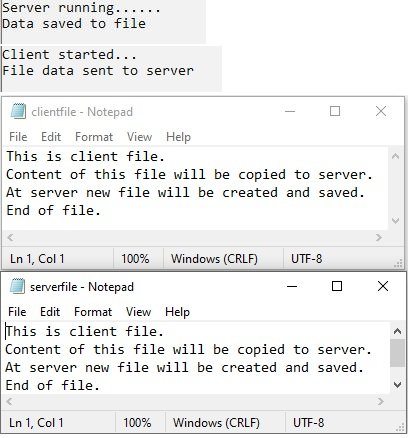Viewport: 408px width, 438px height.
Task: Open Edit menu in clientfile Notepad
Action: (51, 137)
